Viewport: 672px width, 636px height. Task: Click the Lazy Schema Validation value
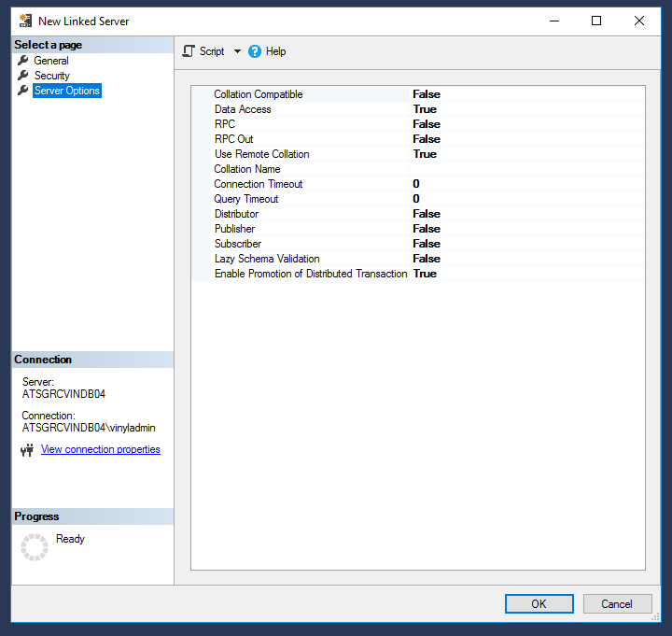(427, 259)
